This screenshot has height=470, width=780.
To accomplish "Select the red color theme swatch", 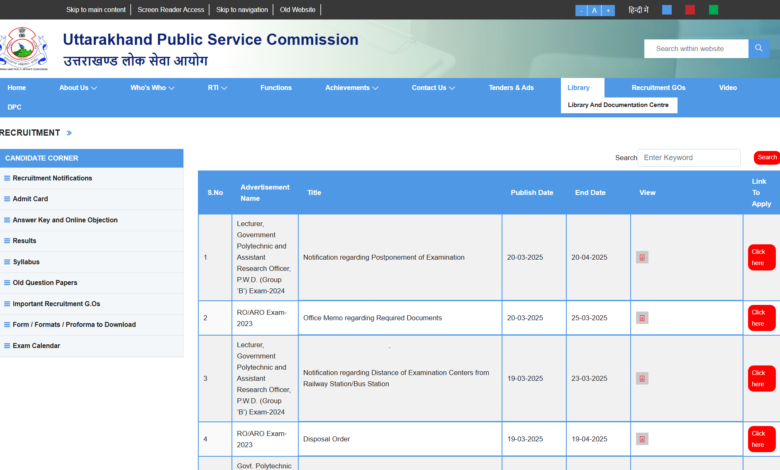I will (x=690, y=10).
